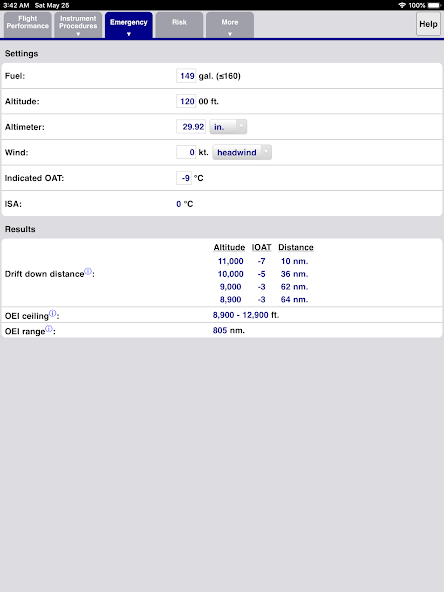Tap the battery indicator icon
Image resolution: width=444 pixels, height=592 pixels.
click(x=434, y=5)
